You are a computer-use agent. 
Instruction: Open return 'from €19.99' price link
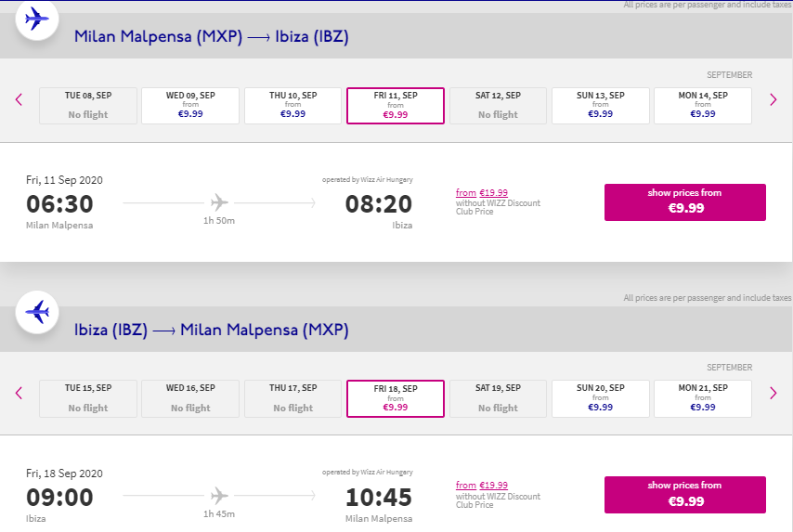(482, 486)
